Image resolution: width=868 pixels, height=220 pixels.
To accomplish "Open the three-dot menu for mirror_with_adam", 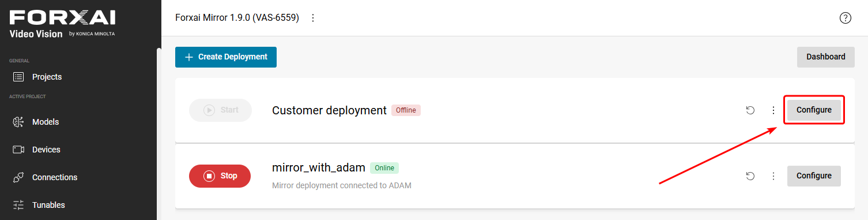I will [773, 176].
